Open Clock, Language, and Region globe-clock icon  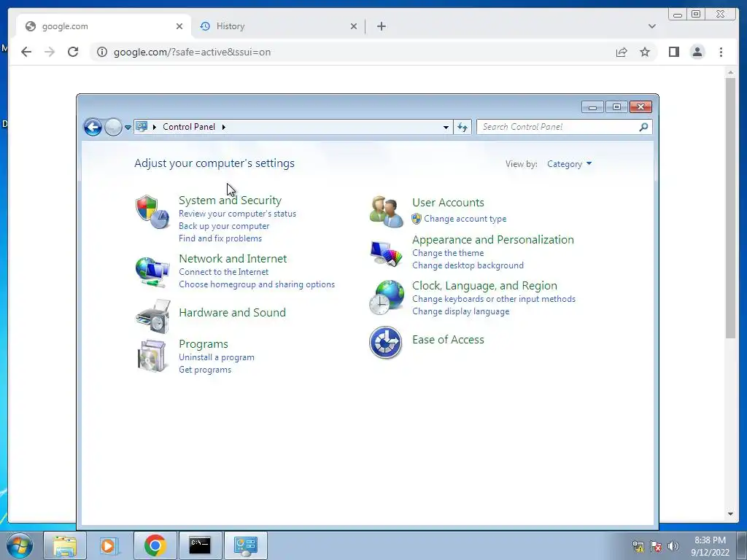click(x=387, y=297)
